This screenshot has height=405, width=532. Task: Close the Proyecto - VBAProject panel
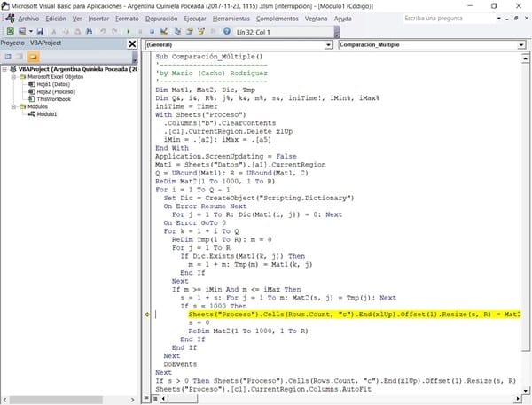point(132,43)
